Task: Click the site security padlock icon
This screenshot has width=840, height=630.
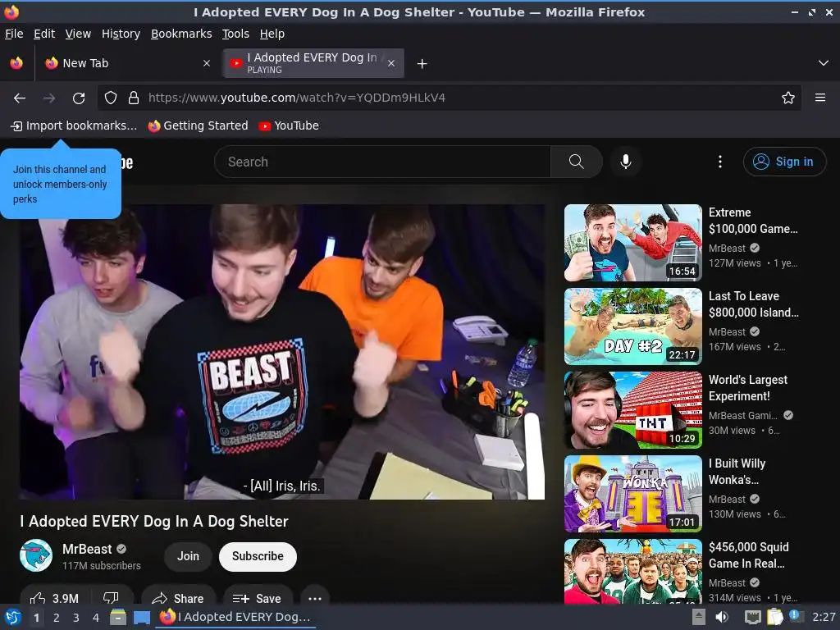Action: [134, 98]
